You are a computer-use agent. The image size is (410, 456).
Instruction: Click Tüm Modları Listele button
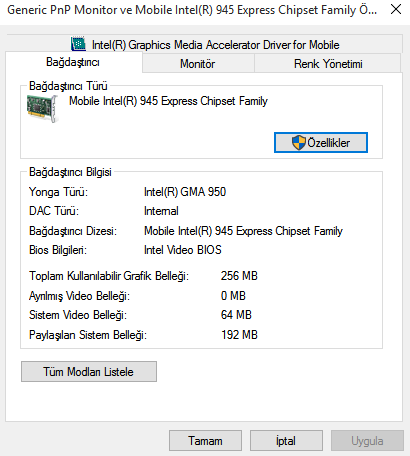[x=89, y=372]
